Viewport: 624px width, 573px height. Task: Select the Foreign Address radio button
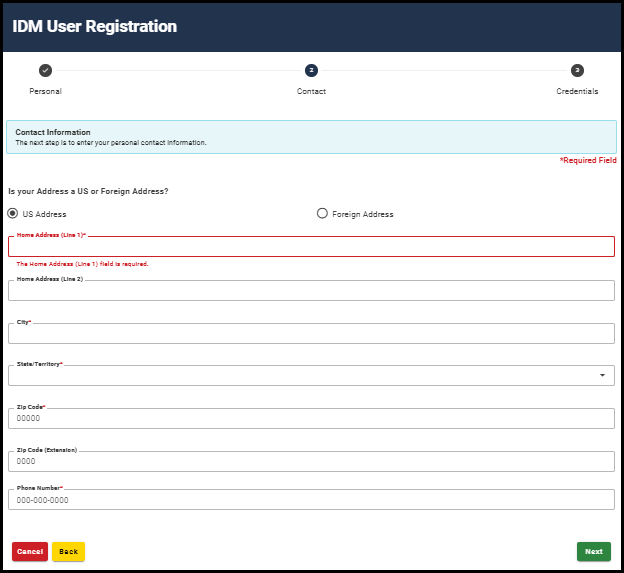pos(322,213)
